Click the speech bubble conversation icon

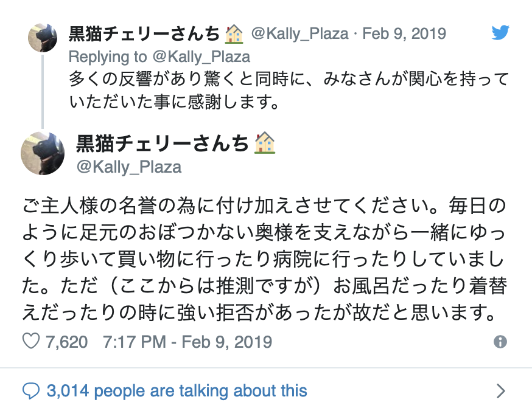point(31,391)
